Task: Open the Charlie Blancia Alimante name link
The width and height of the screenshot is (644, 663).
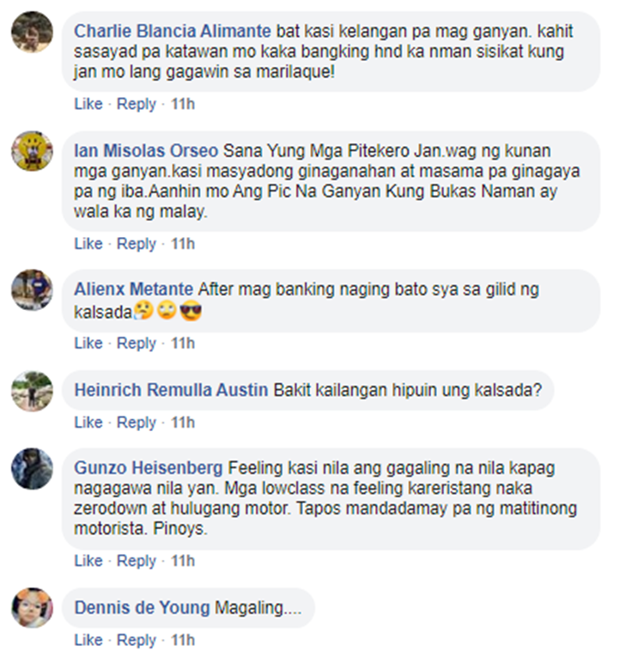Action: 173,31
